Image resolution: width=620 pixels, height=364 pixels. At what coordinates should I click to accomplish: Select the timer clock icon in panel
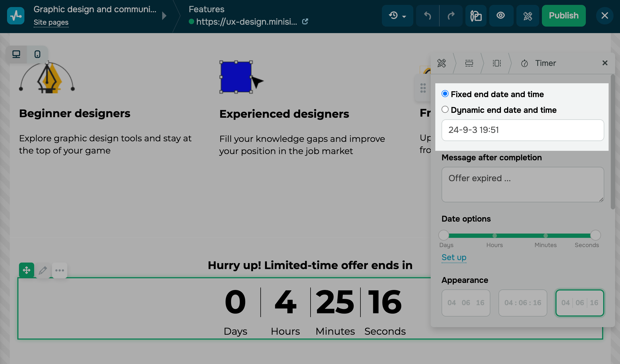pyautogui.click(x=525, y=63)
